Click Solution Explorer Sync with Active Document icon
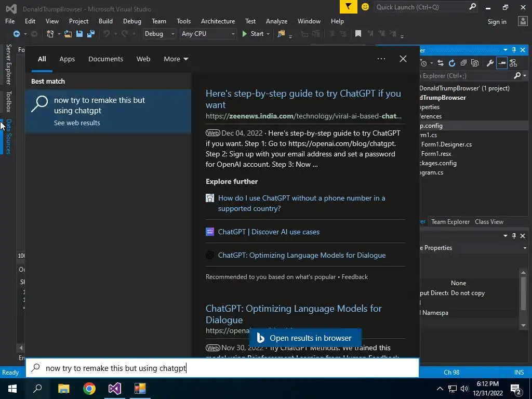Viewport: 532px width, 399px height. coord(441,63)
